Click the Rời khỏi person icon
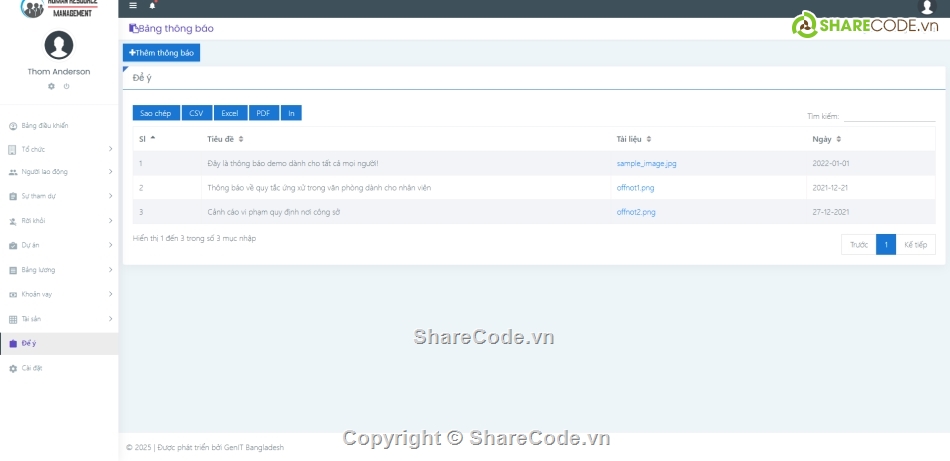Viewport: 950px width, 461px height. click(13, 221)
